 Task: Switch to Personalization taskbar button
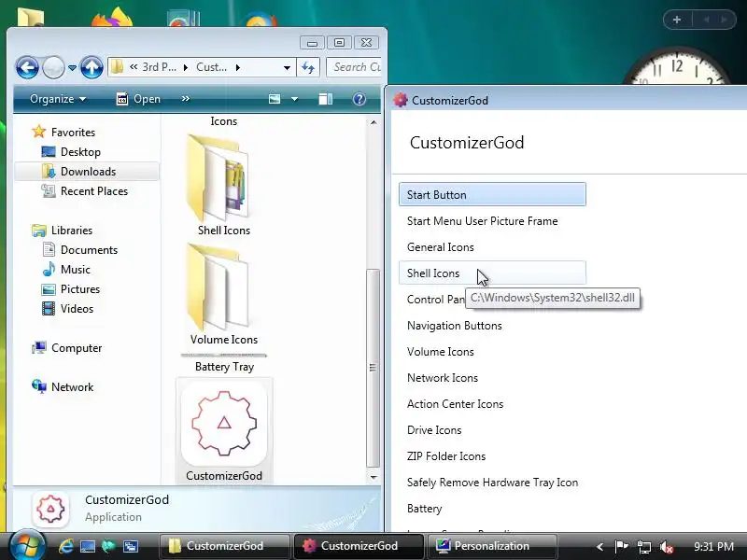tap(492, 546)
